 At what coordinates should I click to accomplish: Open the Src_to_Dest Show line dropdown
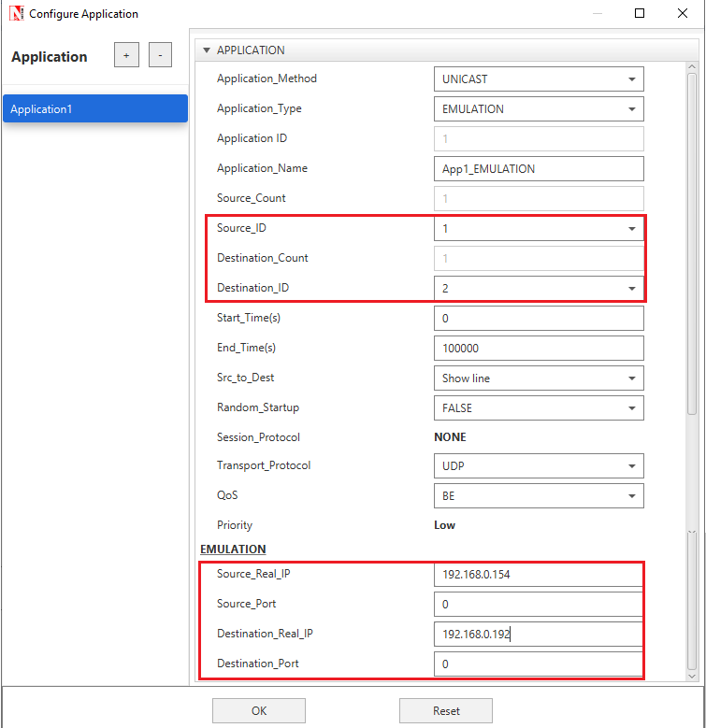coord(539,378)
